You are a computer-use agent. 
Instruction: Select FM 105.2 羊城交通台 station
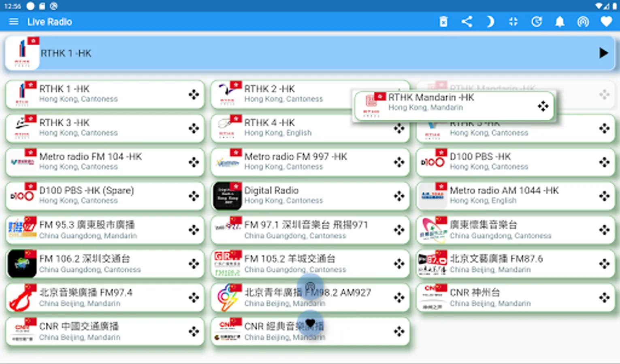click(310, 264)
